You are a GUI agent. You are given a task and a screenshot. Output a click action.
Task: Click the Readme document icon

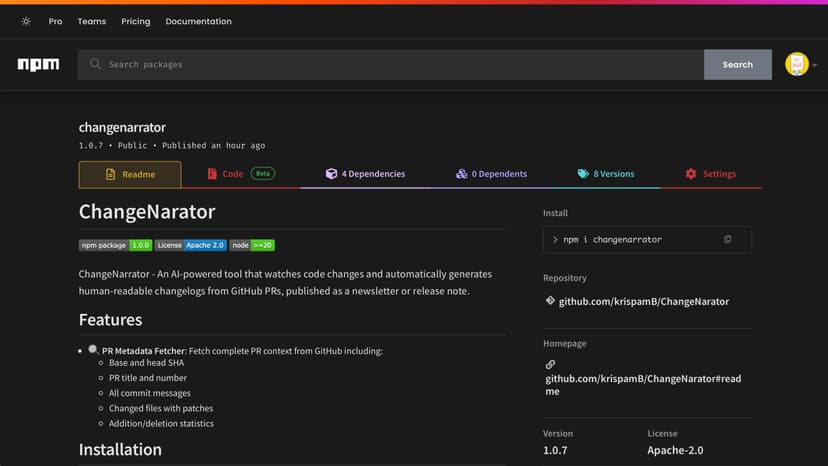[x=110, y=174]
